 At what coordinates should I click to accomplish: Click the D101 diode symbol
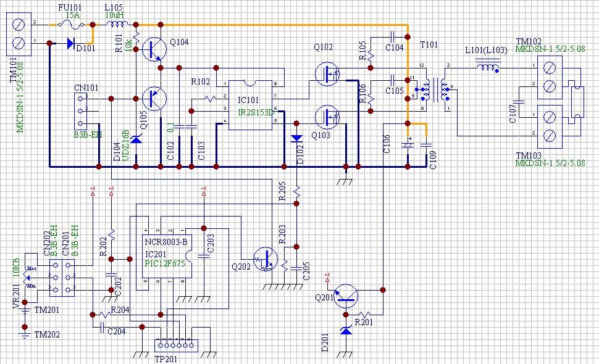(70, 43)
